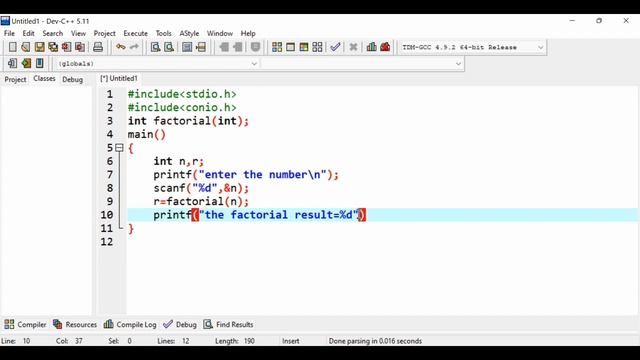
Task: Click the Close file icon
Action: [66, 47]
